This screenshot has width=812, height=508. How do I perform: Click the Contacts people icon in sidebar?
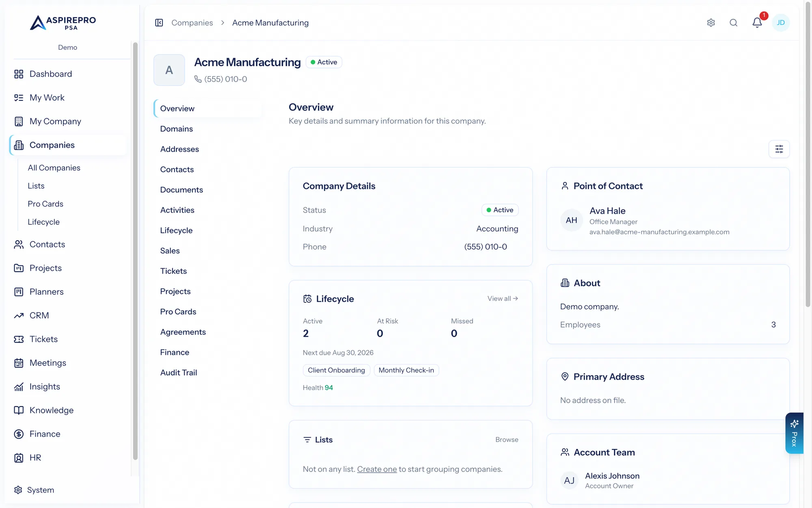point(19,244)
